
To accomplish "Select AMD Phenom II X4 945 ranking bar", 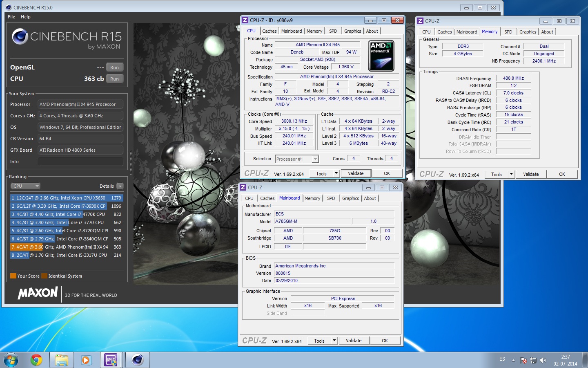I will pos(67,247).
